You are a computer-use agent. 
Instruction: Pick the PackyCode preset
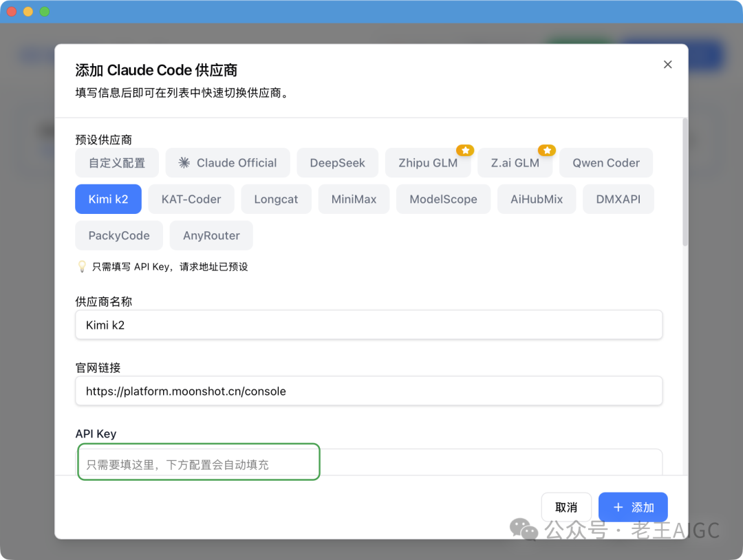pos(119,235)
